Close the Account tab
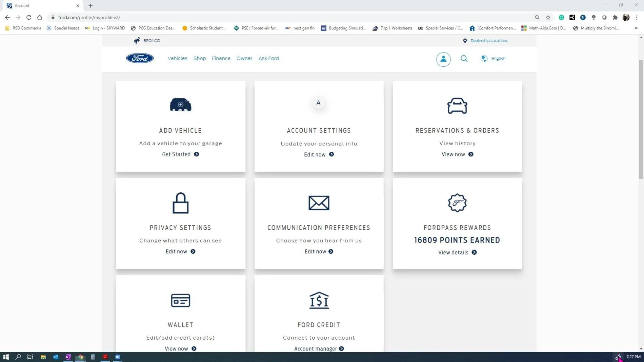Image resolution: width=644 pixels, height=362 pixels. 78,5
